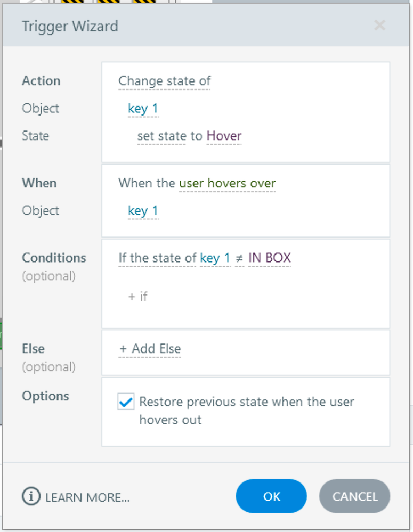Viewport: 413px width, 532px height.
Task: Confirm the trigger with OK
Action: 271,496
